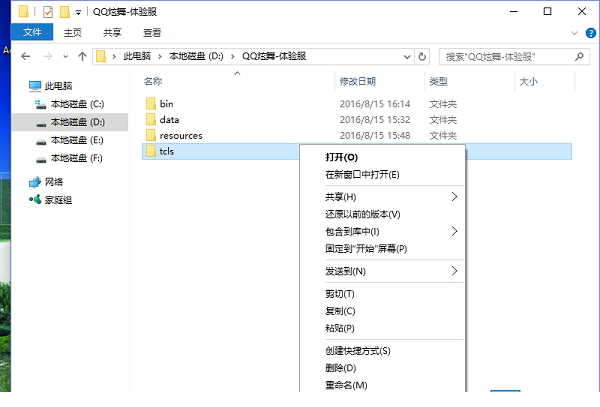Click the Back navigation arrow
Screen dimensions: 600x407
point(26,57)
